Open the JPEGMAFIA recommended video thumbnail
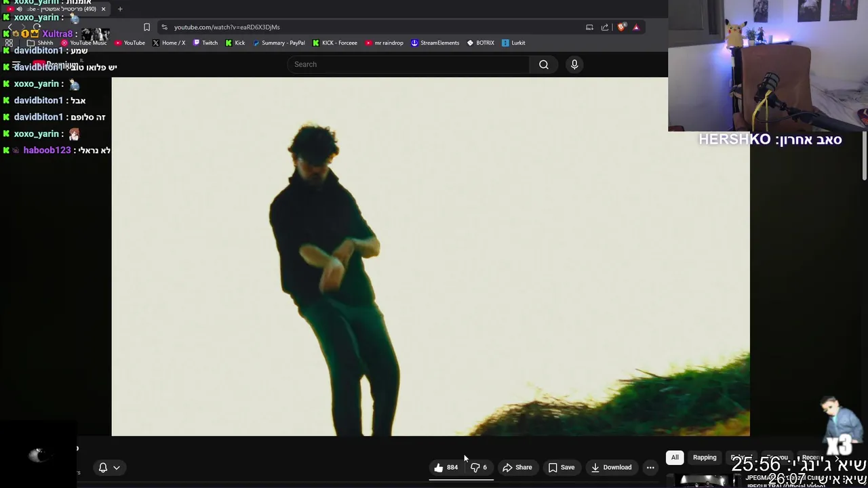 (705, 480)
